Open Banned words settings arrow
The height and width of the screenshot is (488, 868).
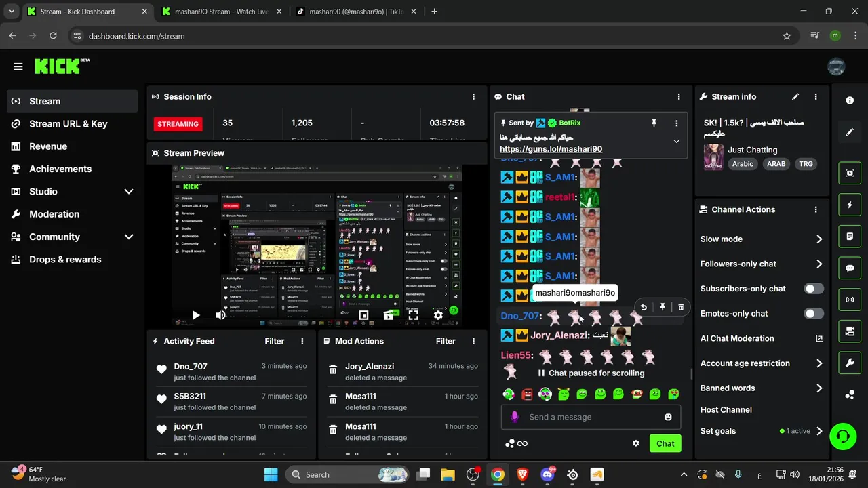click(819, 388)
